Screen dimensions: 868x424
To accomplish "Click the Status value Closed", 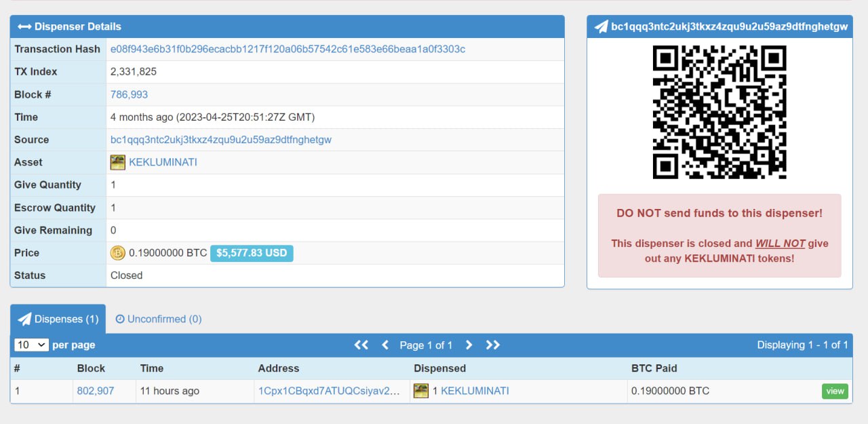I will click(x=127, y=275).
